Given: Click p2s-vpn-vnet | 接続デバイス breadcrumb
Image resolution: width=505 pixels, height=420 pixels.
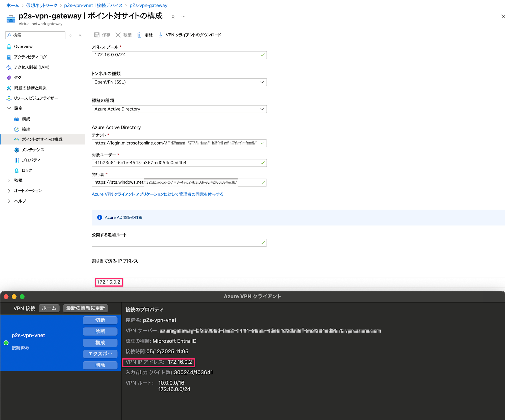Looking at the screenshot, I should point(93,6).
